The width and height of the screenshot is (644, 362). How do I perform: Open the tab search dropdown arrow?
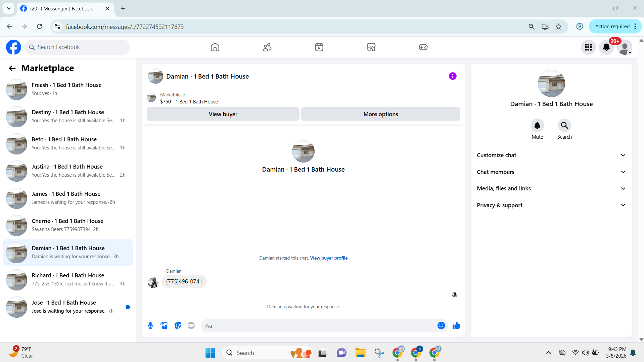point(9,8)
